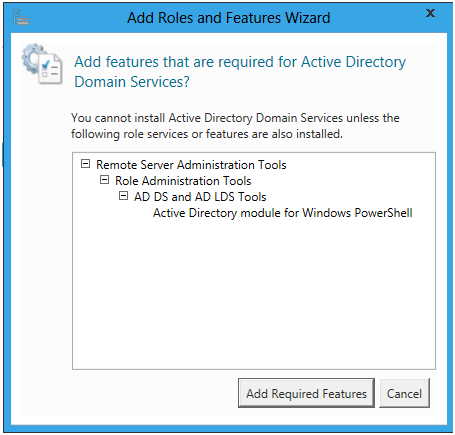Image resolution: width=455 pixels, height=435 pixels.
Task: Click the Add Required Features button
Action: (x=306, y=393)
